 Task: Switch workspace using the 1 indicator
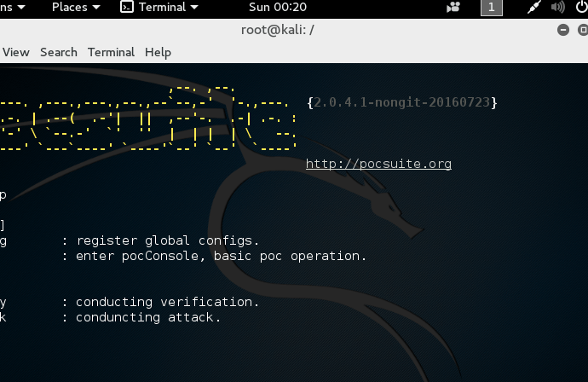[491, 8]
